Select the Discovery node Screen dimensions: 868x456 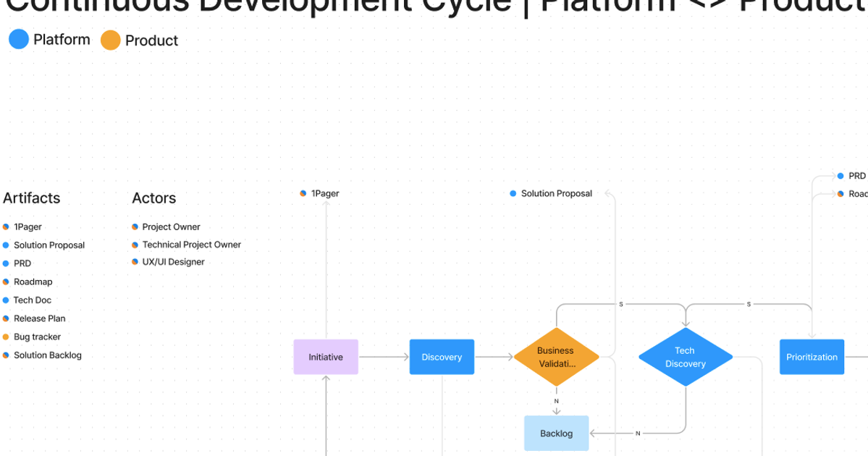click(442, 357)
